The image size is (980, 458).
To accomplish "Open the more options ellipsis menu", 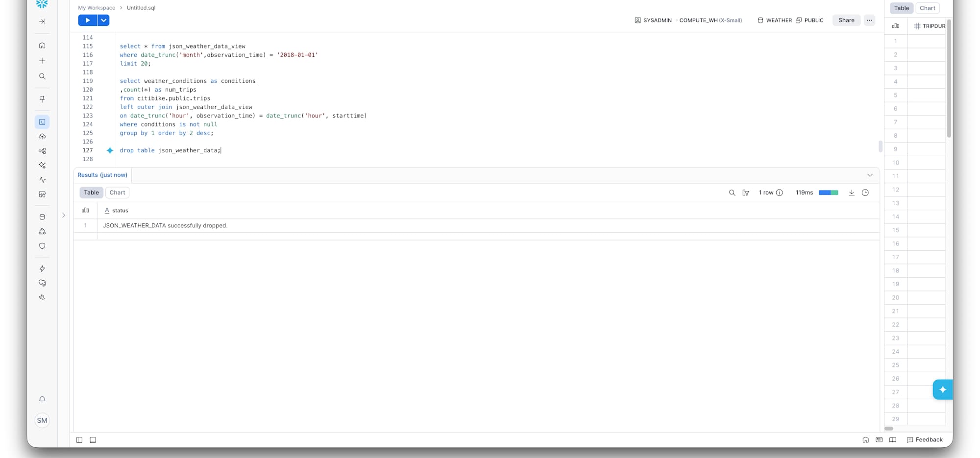I will click(x=869, y=20).
